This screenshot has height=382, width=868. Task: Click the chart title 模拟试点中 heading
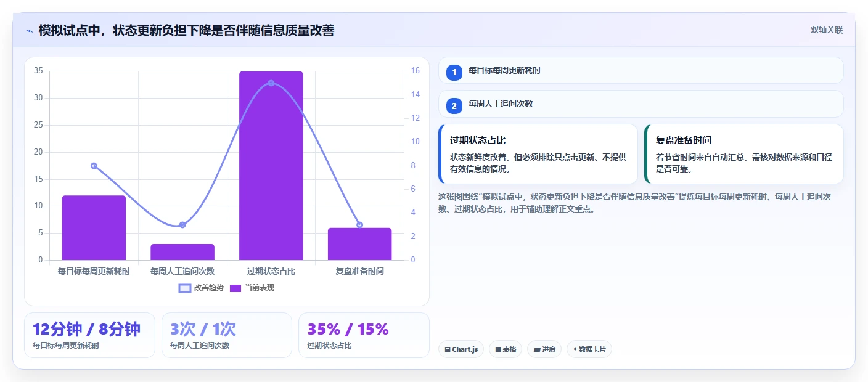tap(186, 30)
